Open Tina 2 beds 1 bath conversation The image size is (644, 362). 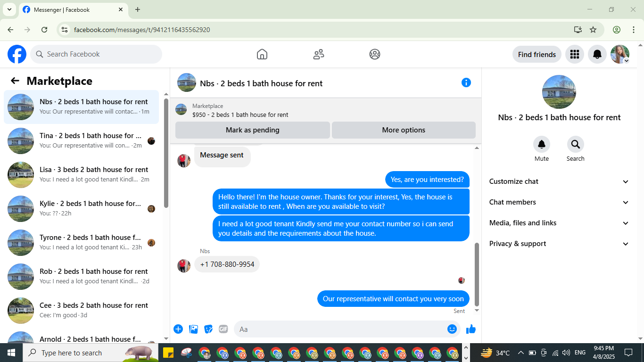click(82, 141)
